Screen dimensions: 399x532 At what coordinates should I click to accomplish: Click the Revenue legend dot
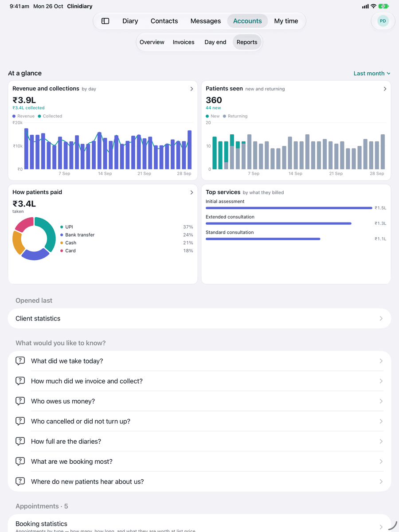[14, 116]
